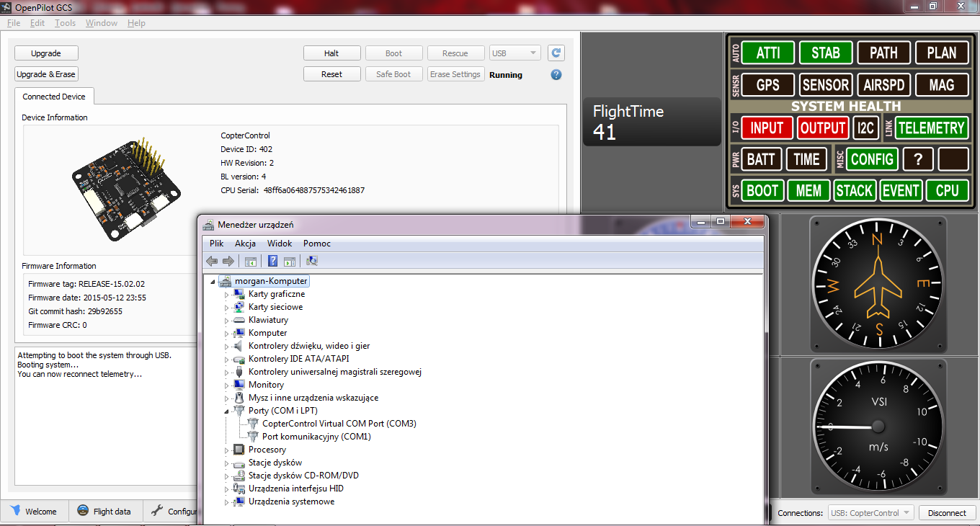Click the SENSOR system health indicator

point(826,85)
